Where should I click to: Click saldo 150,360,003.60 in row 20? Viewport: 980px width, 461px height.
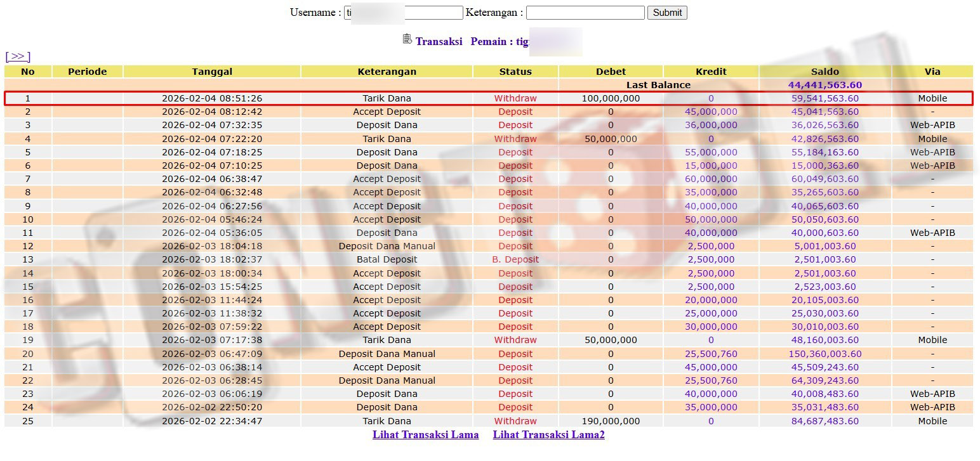click(824, 354)
